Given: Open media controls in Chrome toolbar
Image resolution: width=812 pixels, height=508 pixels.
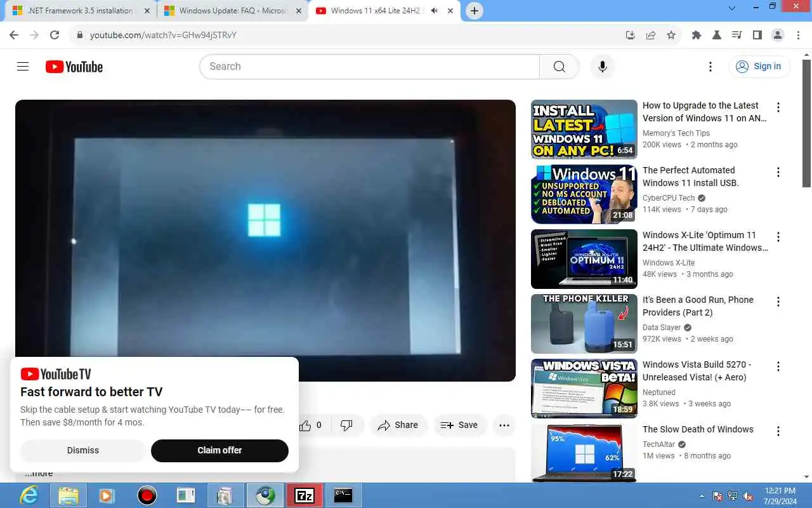Looking at the screenshot, I should pos(737,35).
